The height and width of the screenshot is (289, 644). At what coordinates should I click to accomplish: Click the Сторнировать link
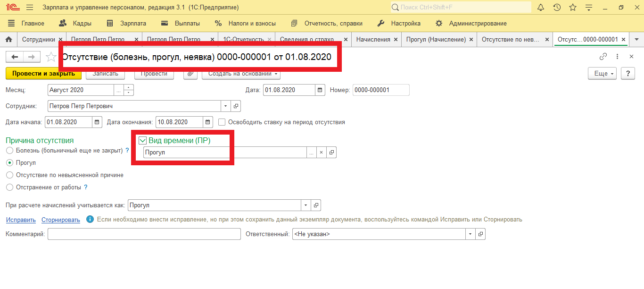click(60, 220)
